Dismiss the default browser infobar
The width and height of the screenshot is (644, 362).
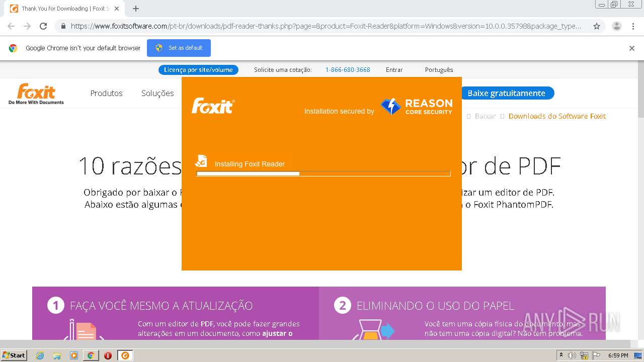click(x=632, y=48)
